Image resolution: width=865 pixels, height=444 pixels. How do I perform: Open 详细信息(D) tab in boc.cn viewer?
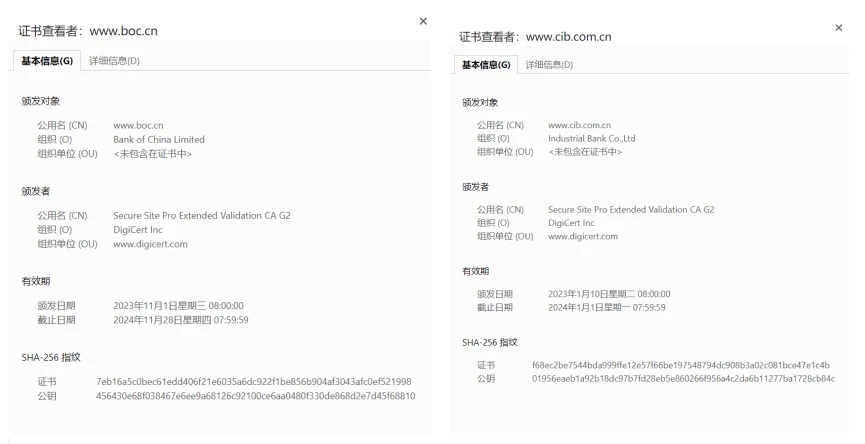(114, 61)
